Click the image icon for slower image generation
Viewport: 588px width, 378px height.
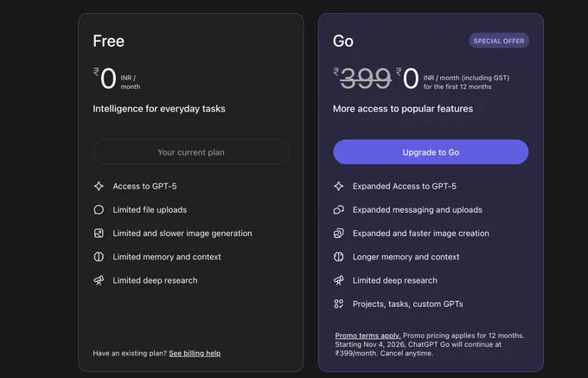point(99,234)
